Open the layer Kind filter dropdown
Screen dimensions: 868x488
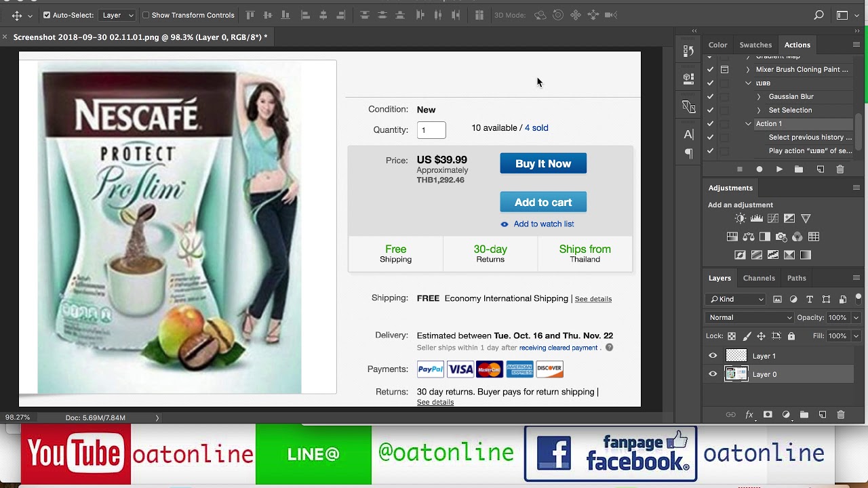point(736,299)
